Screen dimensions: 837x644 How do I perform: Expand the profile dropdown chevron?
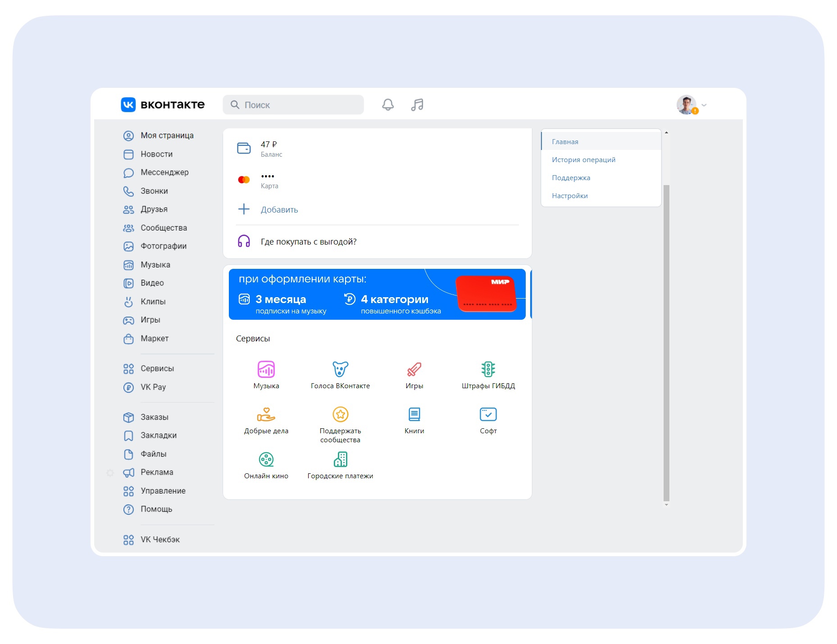[x=704, y=105]
